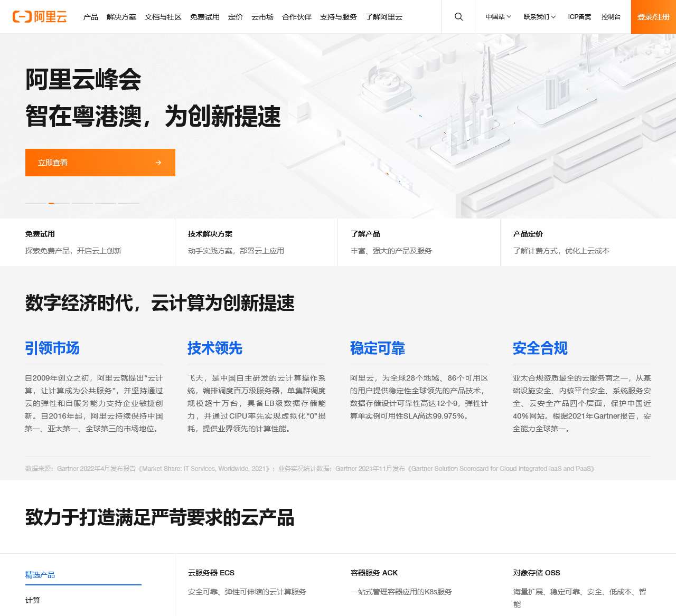Viewport: 676px width, 616px height.
Task: Open the 控制台 console link
Action: click(611, 17)
